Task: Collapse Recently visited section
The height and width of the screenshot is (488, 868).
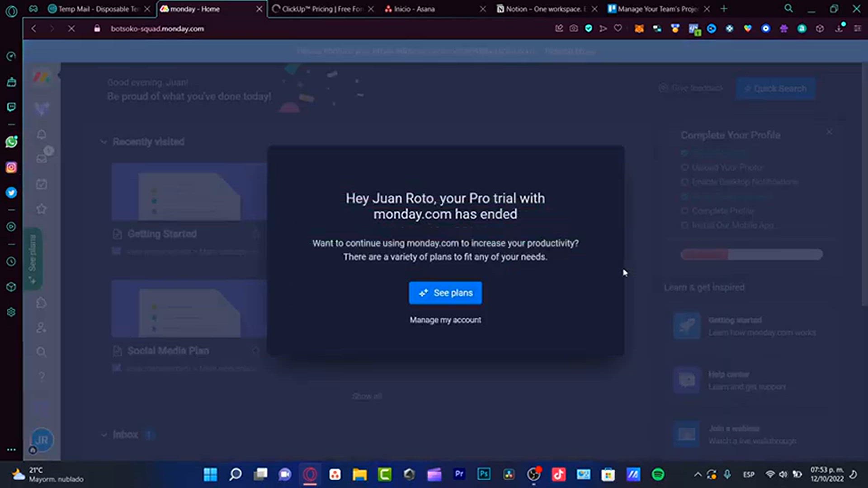Action: (104, 142)
